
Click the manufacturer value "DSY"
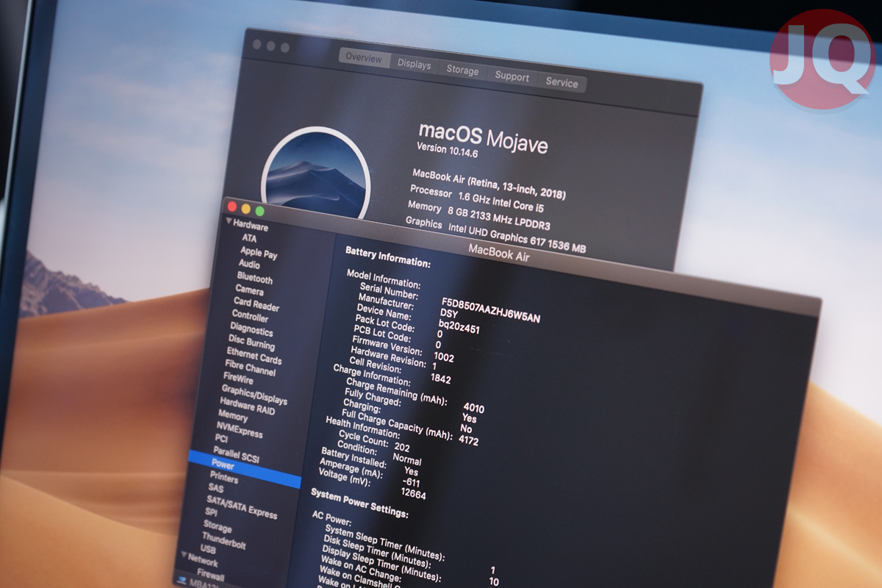[449, 315]
